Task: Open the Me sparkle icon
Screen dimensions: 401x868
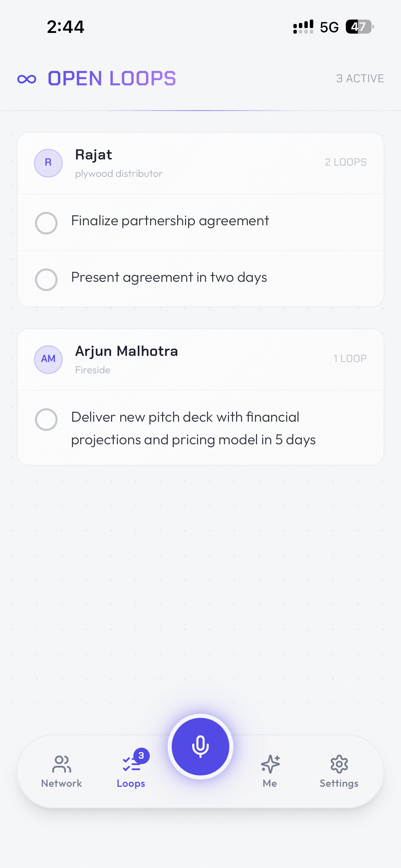Action: tap(270, 764)
